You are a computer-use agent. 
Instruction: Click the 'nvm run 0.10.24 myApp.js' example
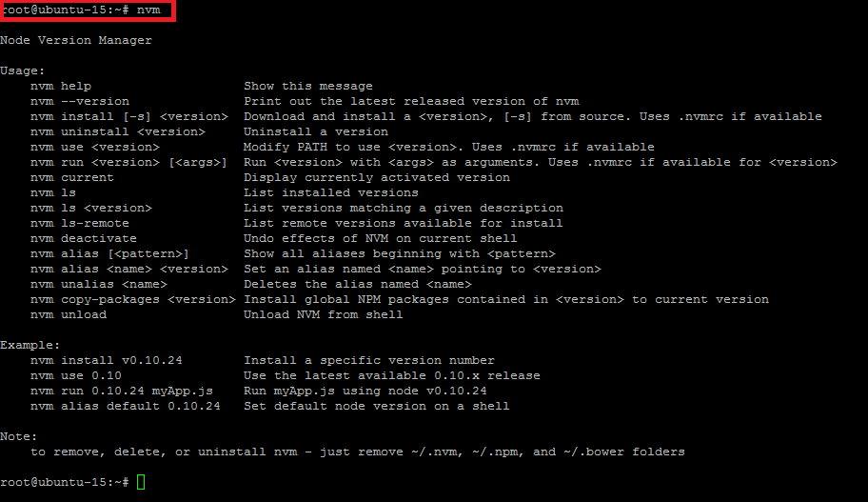point(122,391)
